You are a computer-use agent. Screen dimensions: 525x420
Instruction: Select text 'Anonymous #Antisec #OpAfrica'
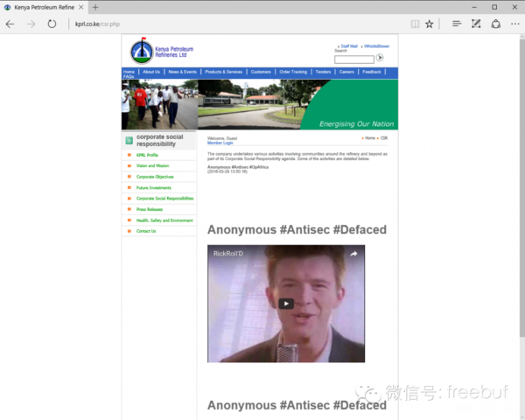238,167
